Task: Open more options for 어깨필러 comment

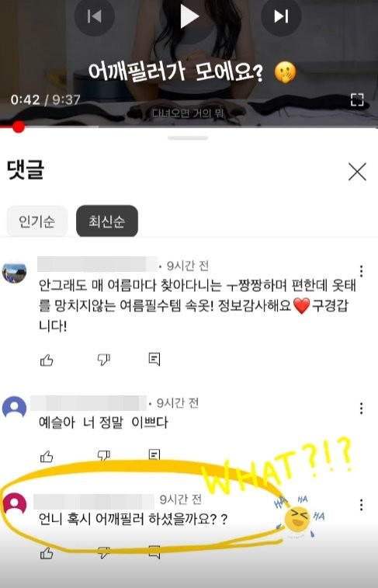Action: click(361, 505)
